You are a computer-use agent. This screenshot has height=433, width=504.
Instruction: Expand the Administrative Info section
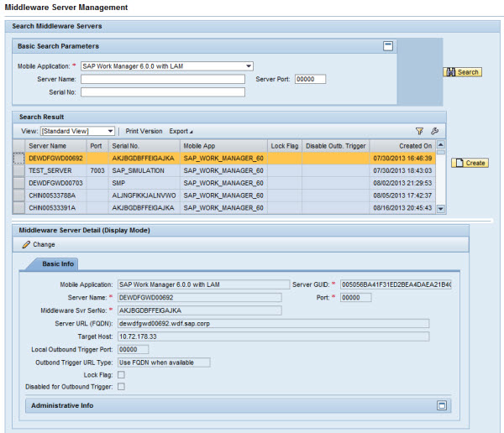point(442,405)
